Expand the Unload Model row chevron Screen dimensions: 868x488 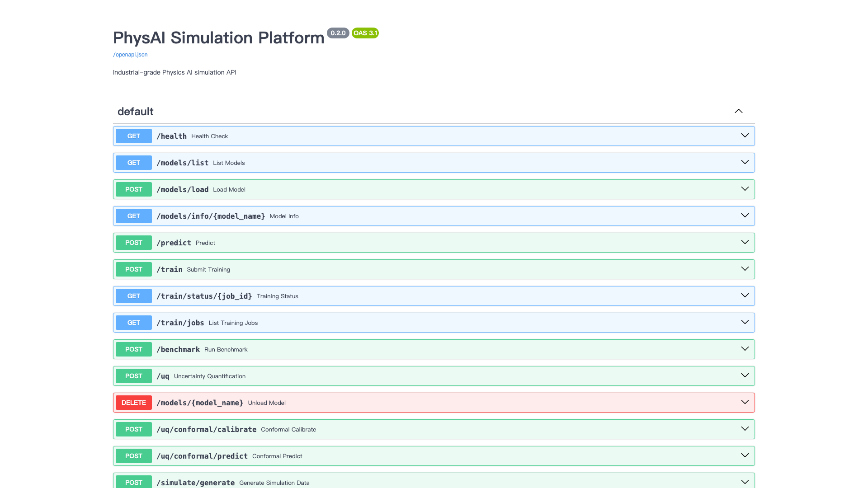[x=745, y=402]
